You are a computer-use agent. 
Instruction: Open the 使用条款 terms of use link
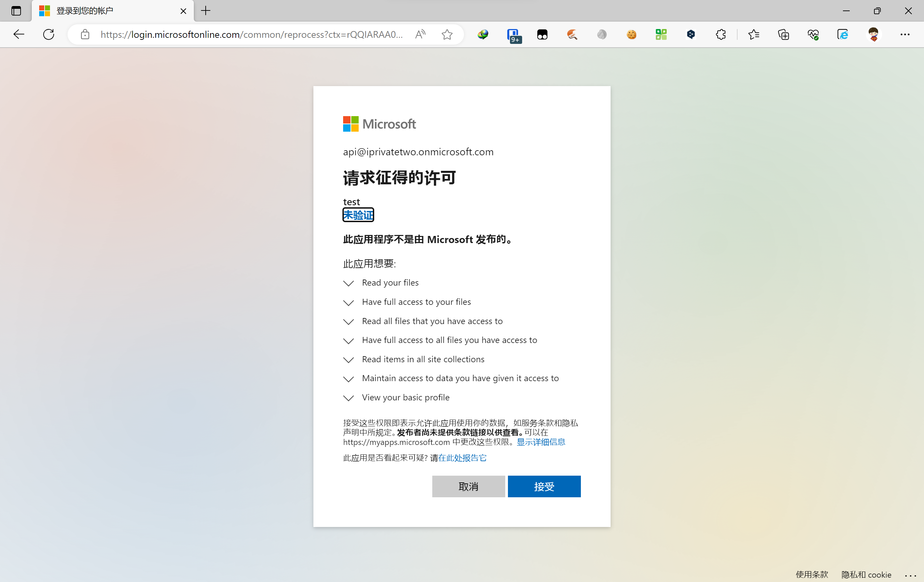812,574
